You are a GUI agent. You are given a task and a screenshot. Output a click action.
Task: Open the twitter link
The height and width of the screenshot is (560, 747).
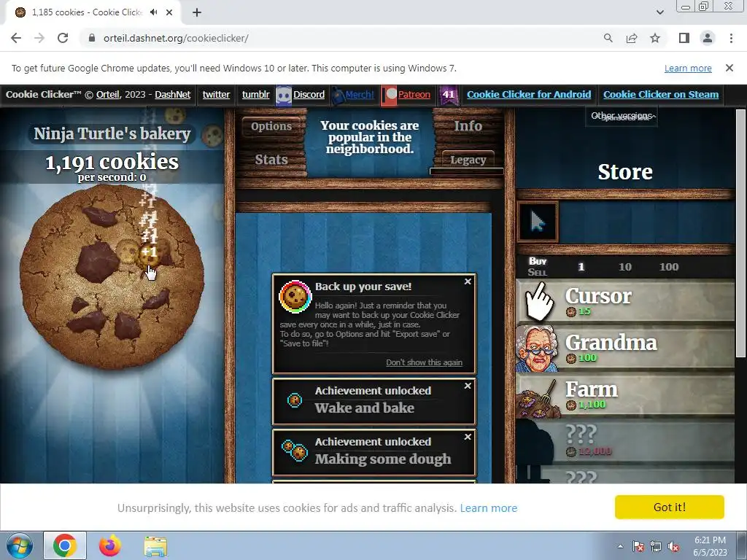[x=216, y=94]
